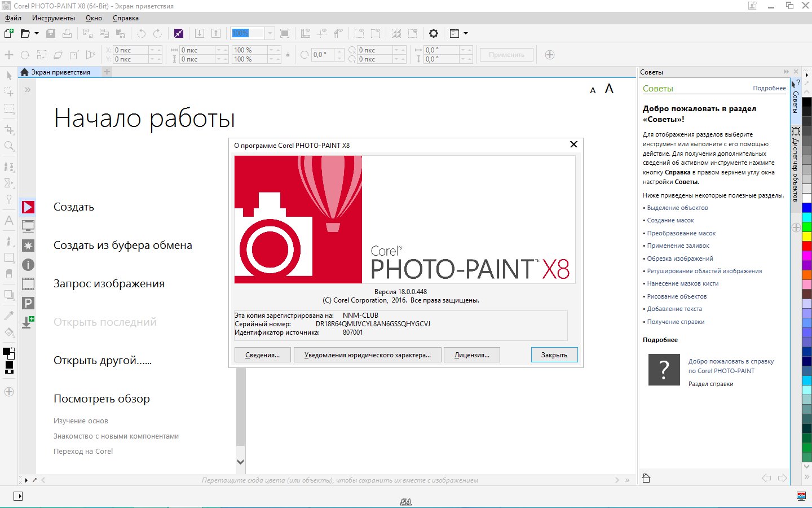
Task: Open the Get Started welcome page icon
Action: click(x=28, y=207)
